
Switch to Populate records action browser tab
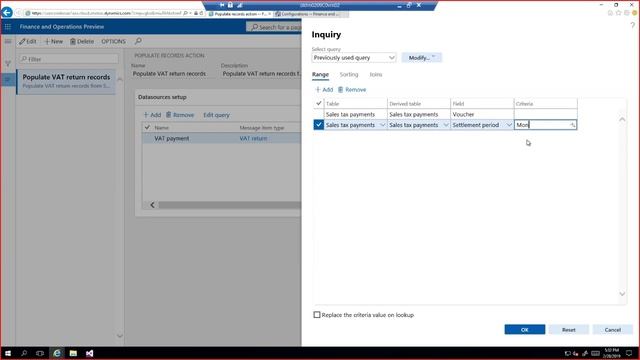[240, 14]
